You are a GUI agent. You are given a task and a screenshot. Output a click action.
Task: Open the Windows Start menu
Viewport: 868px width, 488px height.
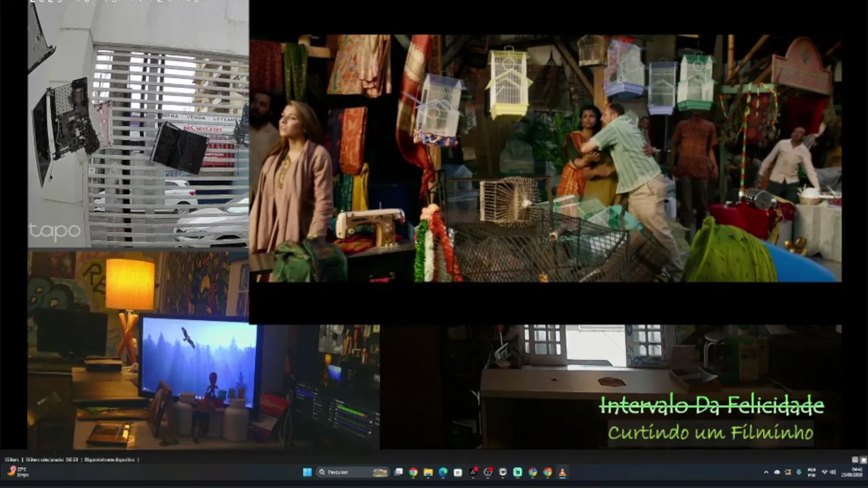point(307,472)
